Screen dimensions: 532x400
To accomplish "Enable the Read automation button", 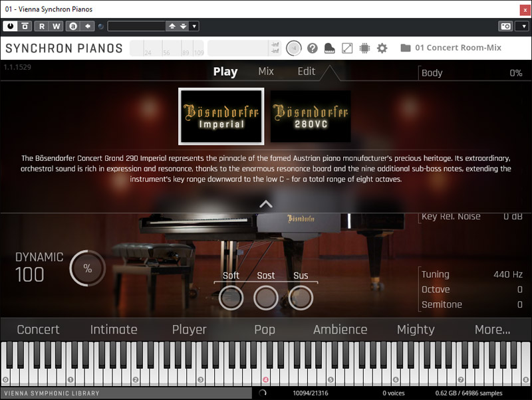I will pos(41,26).
